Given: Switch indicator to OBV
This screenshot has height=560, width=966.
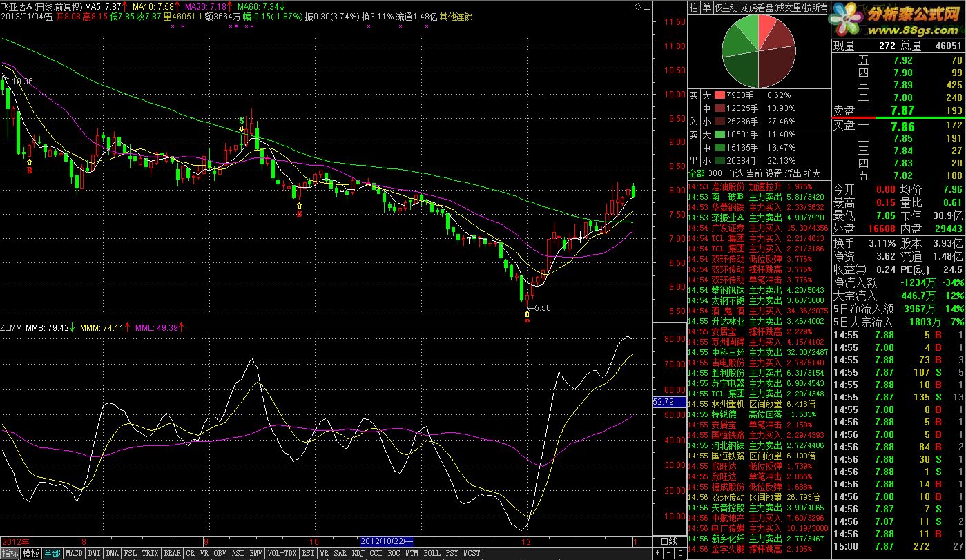Looking at the screenshot, I should 220,553.
